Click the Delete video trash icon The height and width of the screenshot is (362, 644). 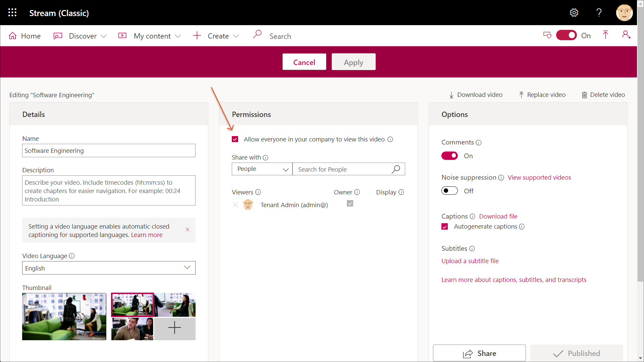tap(584, 95)
